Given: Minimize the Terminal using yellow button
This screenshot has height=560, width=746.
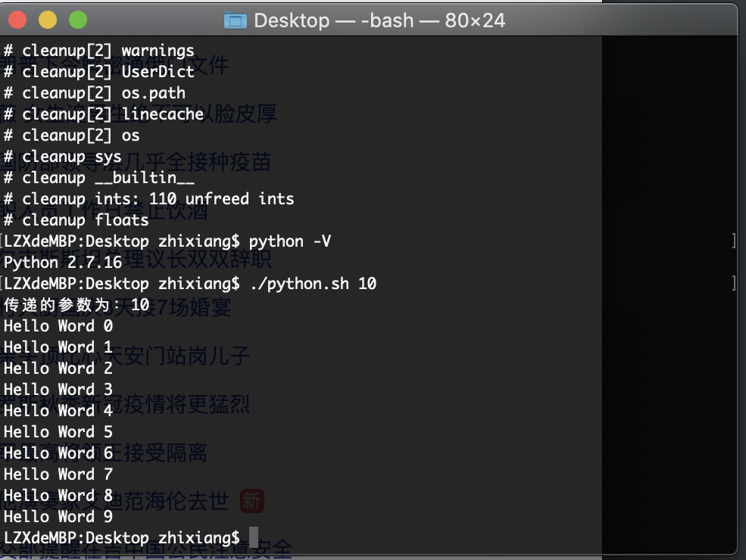Looking at the screenshot, I should [47, 20].
